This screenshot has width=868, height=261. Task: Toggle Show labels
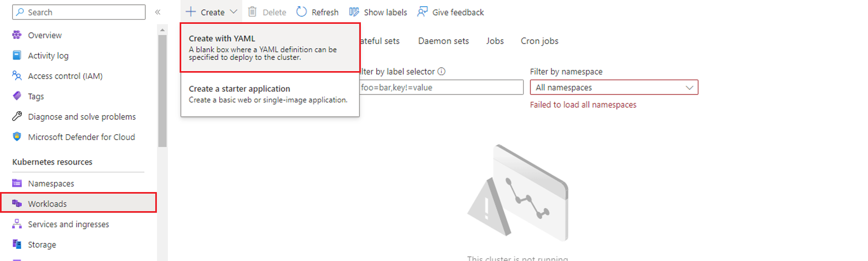[378, 12]
